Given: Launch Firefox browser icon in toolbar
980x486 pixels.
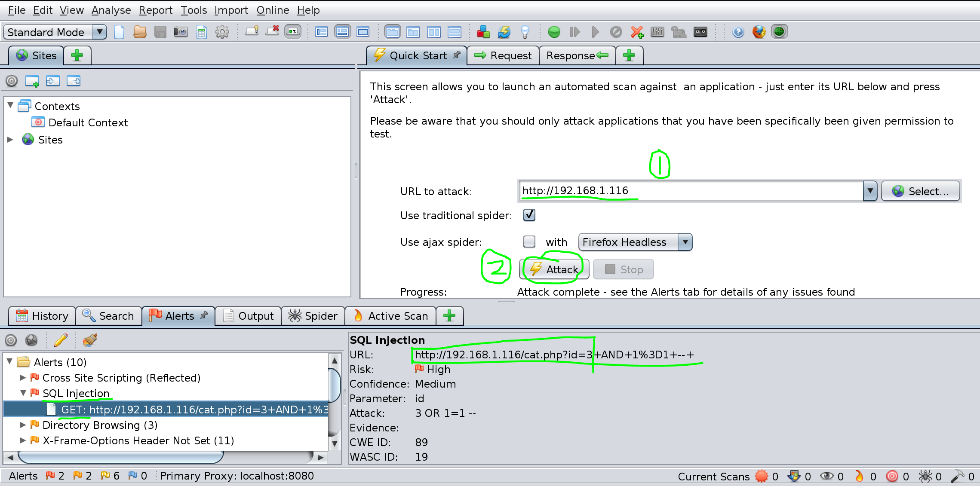Looking at the screenshot, I should [759, 32].
